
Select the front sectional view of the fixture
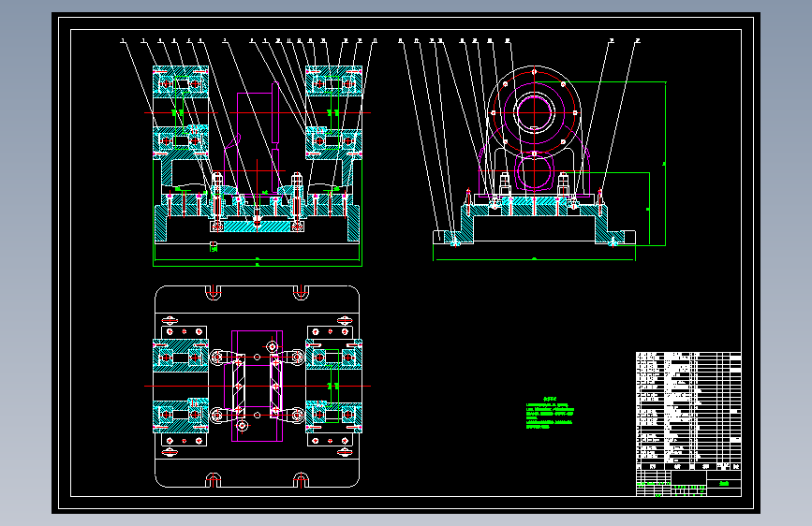click(x=258, y=166)
